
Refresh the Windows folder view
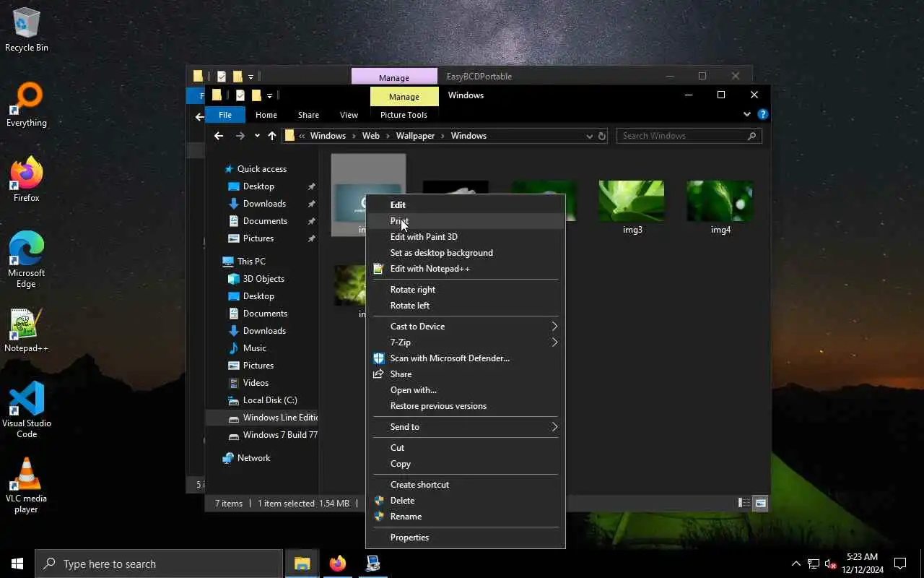tap(602, 136)
